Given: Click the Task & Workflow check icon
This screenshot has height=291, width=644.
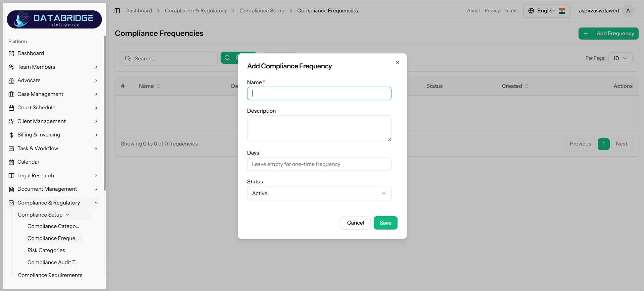Looking at the screenshot, I should click(11, 149).
